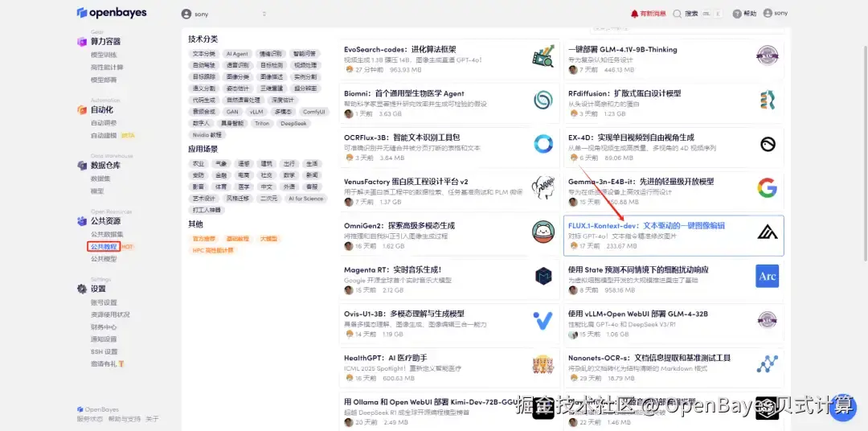868x431 pixels.
Task: Click the 搜索 search field in header
Action: pos(698,14)
